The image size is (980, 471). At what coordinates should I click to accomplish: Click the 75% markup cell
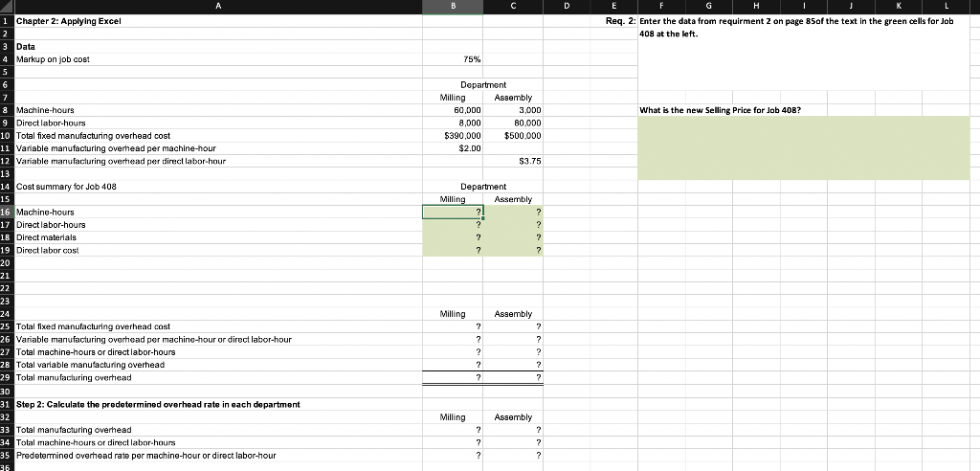point(453,59)
